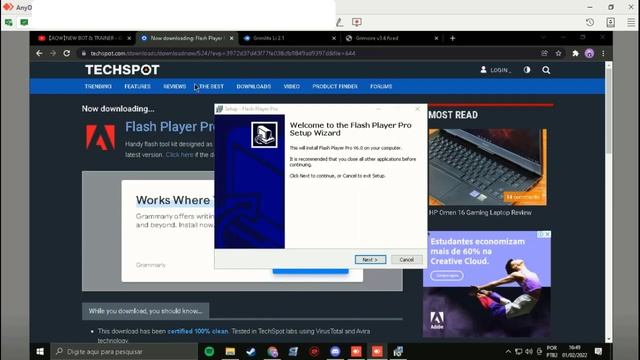Open Discord from the taskbar
The height and width of the screenshot is (360, 640).
(x=335, y=351)
